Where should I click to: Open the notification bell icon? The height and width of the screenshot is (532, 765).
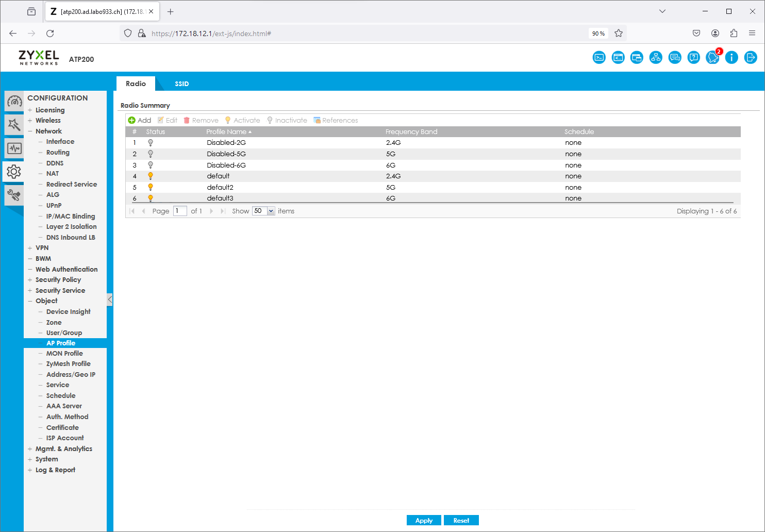[x=713, y=57]
